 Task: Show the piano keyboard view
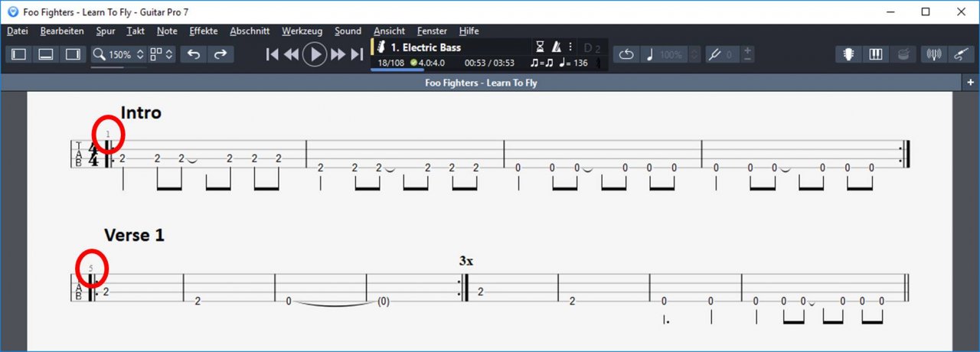pyautogui.click(x=876, y=54)
